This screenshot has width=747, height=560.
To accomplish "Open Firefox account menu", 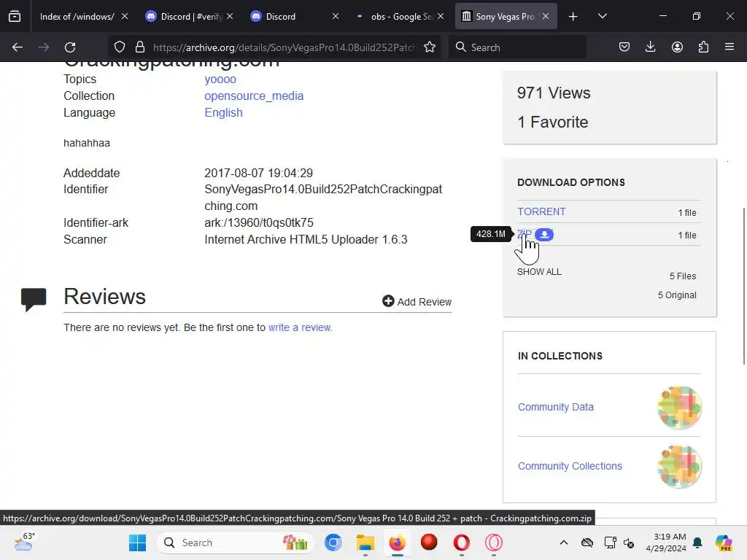I will tap(677, 47).
